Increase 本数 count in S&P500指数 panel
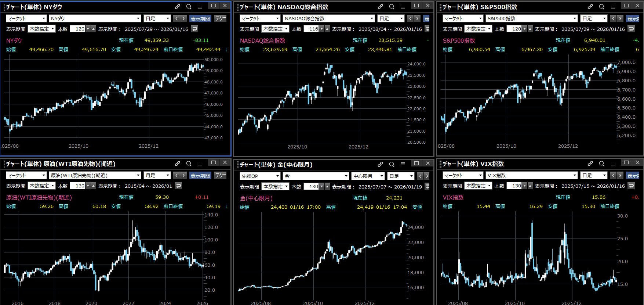 [x=530, y=29]
